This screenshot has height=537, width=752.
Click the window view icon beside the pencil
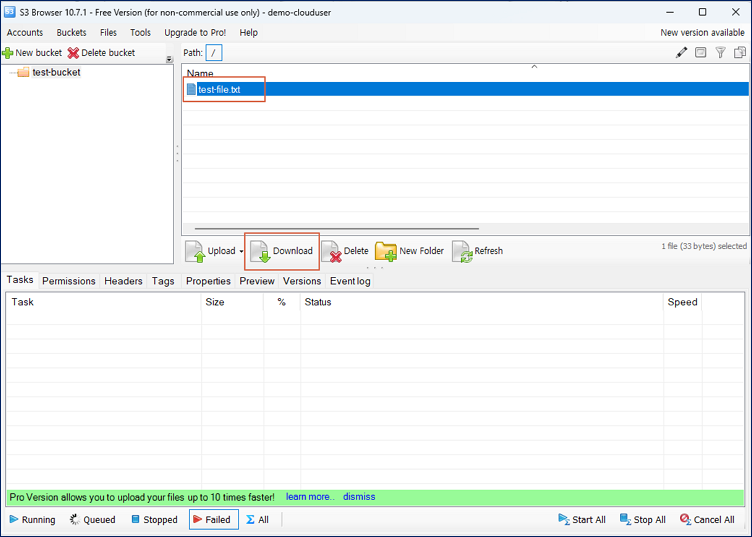pyautogui.click(x=701, y=53)
